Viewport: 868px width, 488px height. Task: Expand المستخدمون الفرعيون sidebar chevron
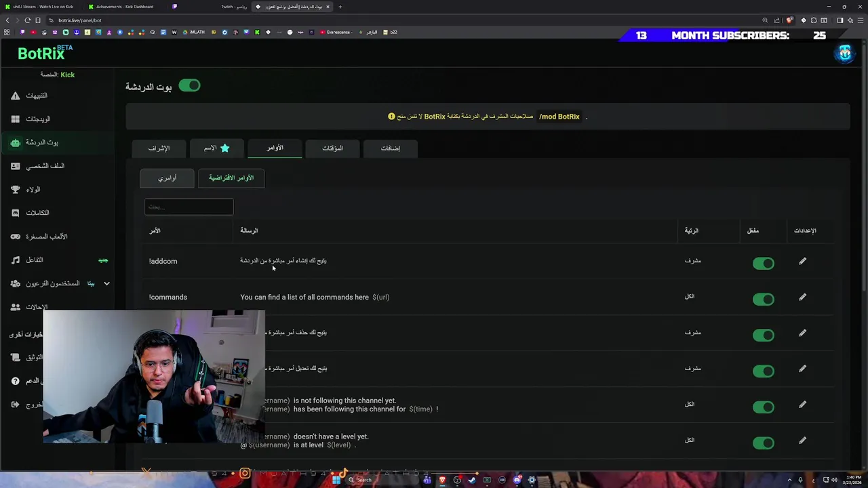tap(106, 283)
